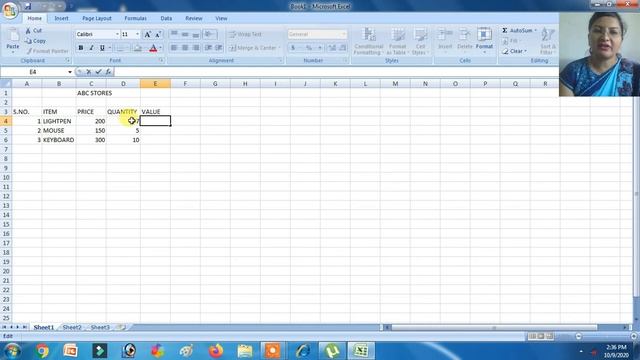Click the Windows Start orb
640x360 pixels.
pyautogui.click(x=12, y=351)
